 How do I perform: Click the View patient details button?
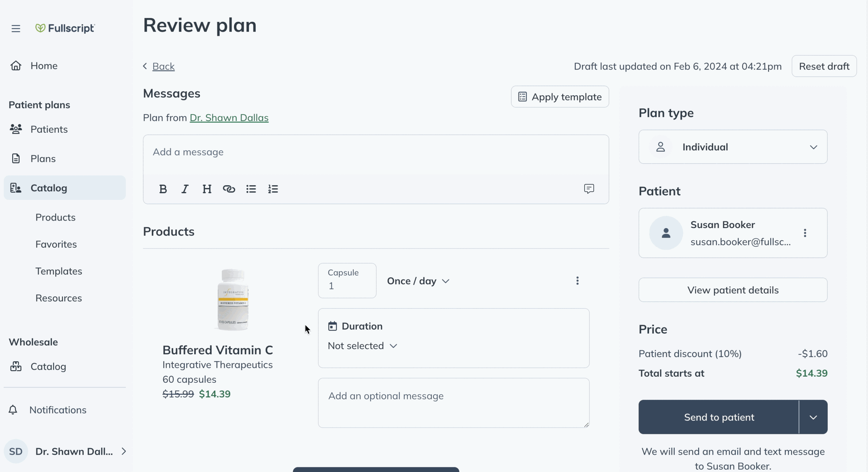(733, 289)
